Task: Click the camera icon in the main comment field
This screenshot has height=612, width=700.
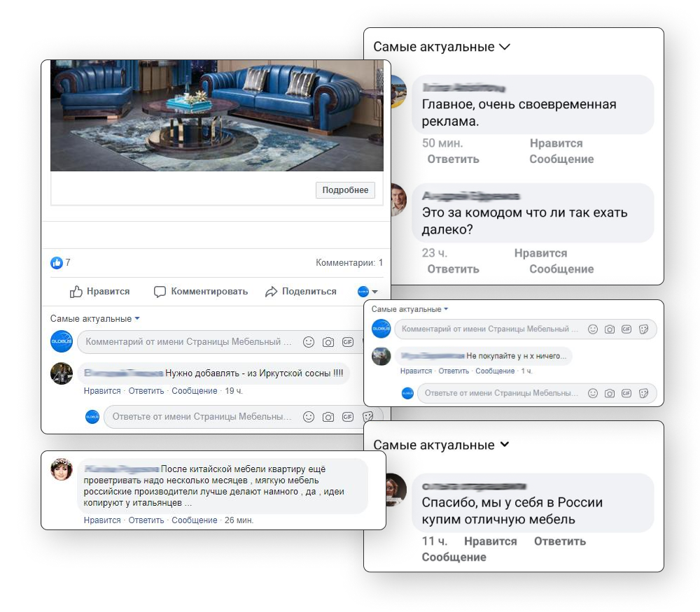Action: [328, 342]
